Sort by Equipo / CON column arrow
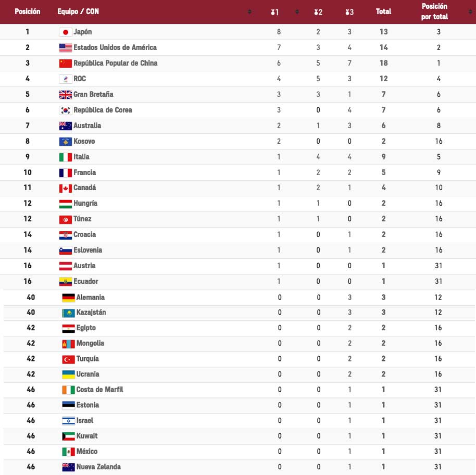Screen dimensions: 476x475 point(249,12)
